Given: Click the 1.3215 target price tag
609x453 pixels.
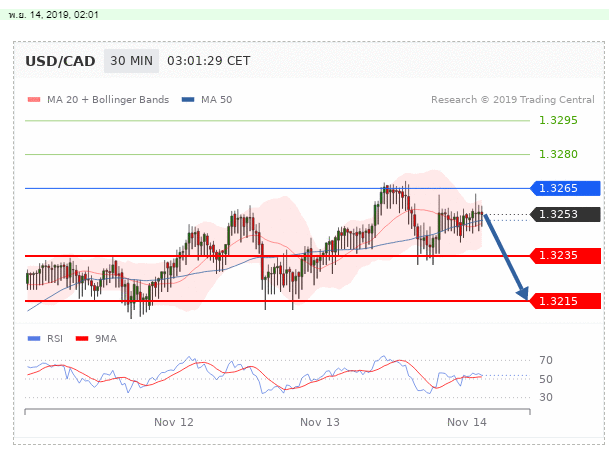Looking at the screenshot, I should pos(565,301).
